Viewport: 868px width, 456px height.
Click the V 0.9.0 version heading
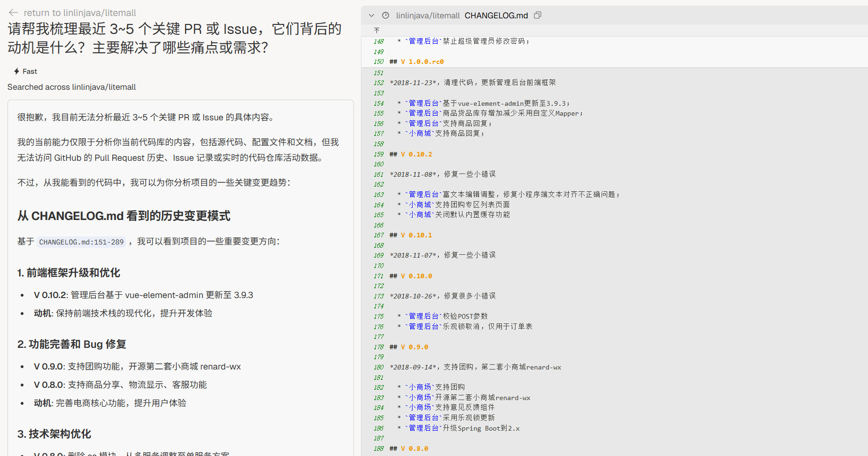414,347
